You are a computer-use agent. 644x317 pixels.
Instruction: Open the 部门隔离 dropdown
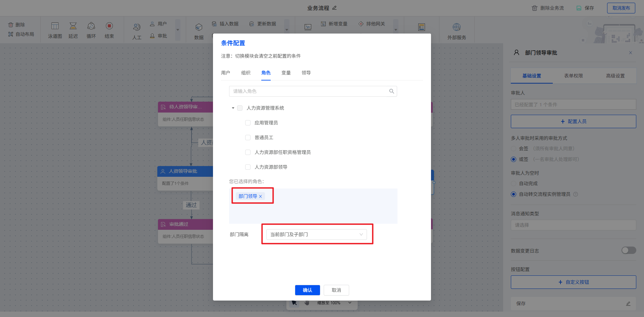(316, 234)
